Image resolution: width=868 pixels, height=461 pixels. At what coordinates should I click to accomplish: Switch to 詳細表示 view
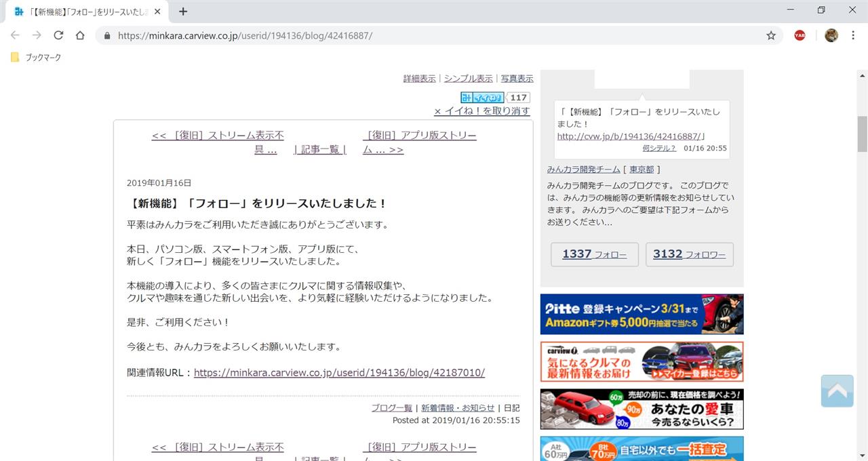pyautogui.click(x=419, y=79)
